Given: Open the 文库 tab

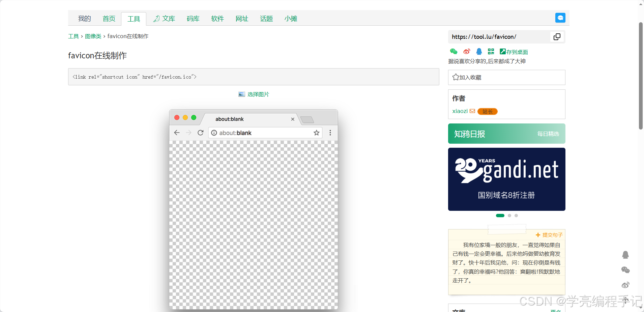Looking at the screenshot, I should tap(164, 19).
